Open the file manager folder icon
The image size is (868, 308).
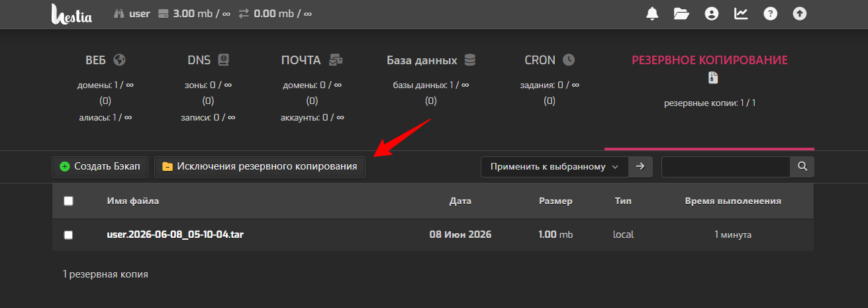(x=682, y=13)
